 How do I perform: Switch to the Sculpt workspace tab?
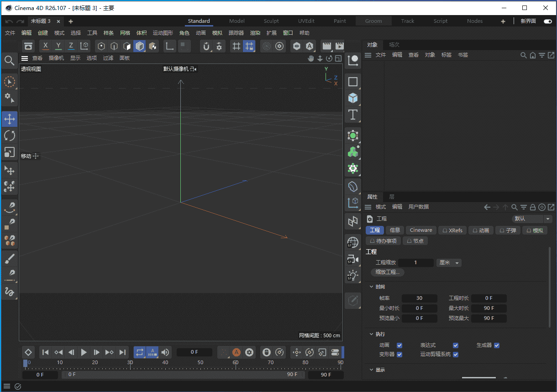point(271,21)
